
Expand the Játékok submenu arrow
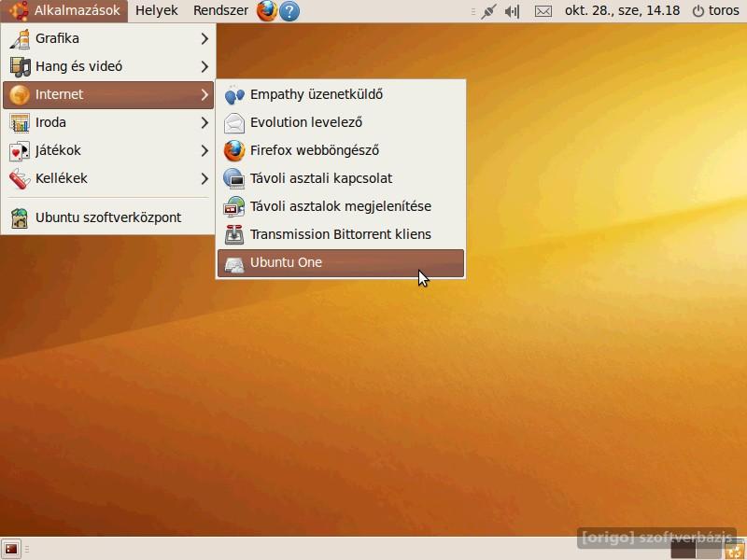204,151
